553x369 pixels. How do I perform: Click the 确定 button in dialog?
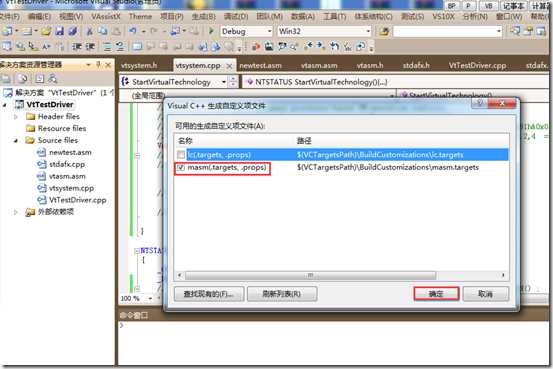[436, 294]
